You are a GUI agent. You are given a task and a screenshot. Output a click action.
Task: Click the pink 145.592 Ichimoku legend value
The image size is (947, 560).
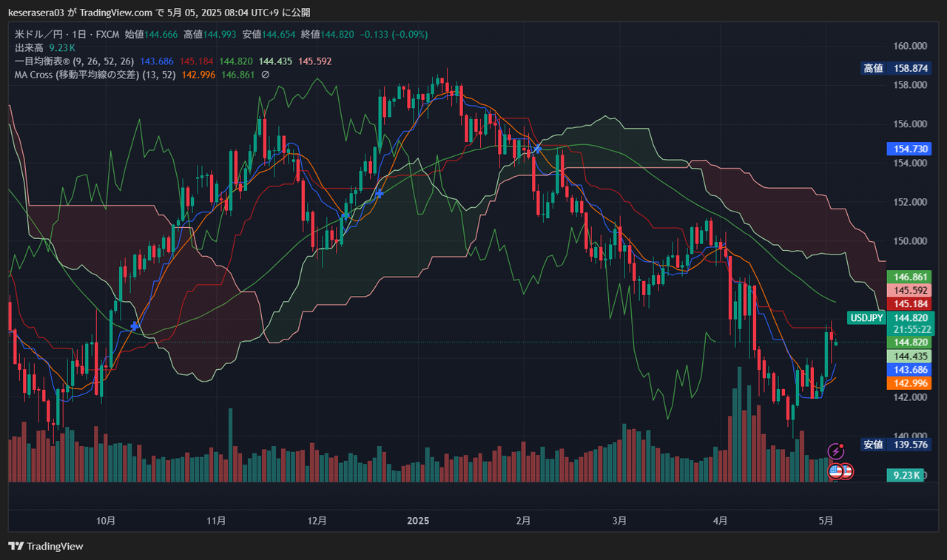(x=315, y=61)
